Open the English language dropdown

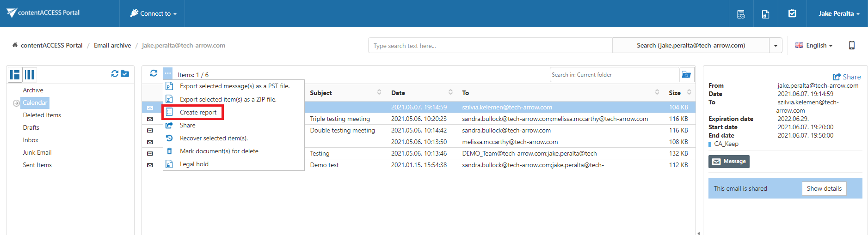point(813,45)
